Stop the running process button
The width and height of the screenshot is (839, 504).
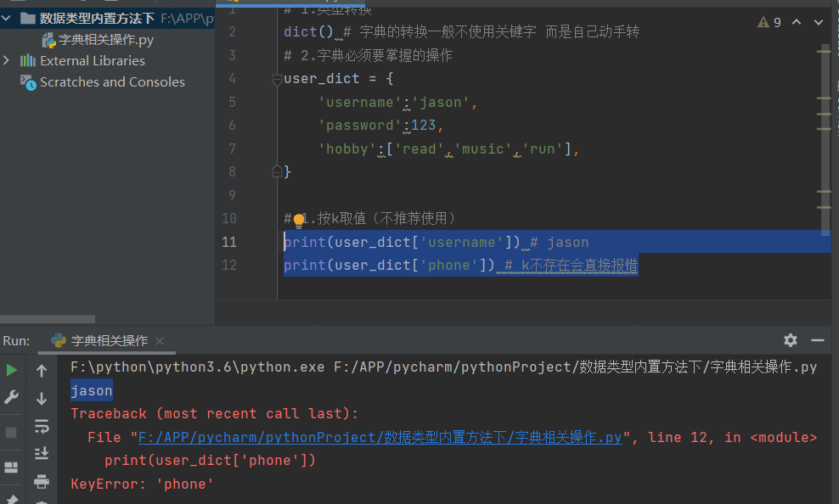point(11,433)
